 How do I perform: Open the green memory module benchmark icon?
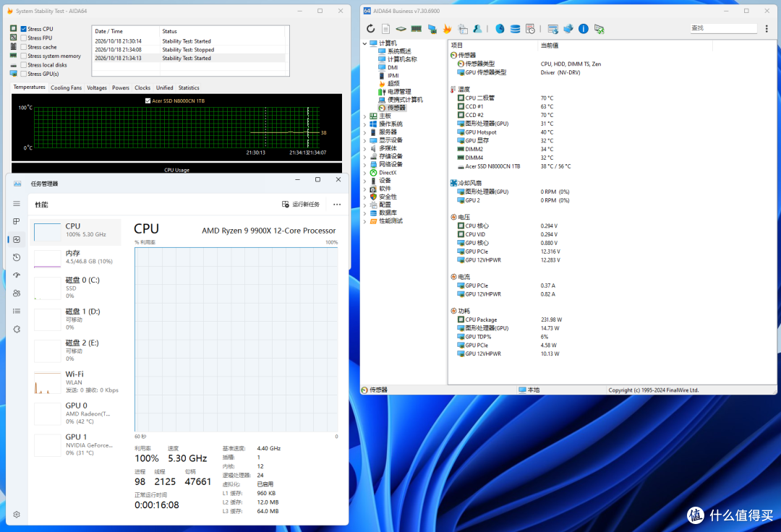coord(417,29)
